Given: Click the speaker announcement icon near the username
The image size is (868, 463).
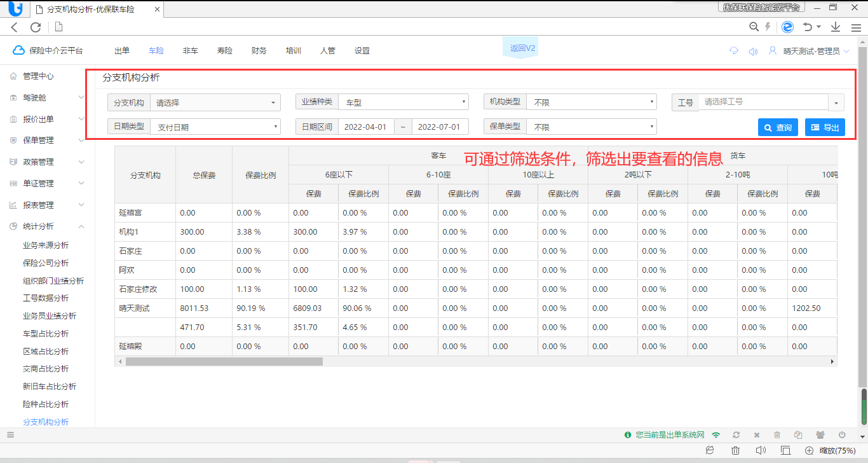Looking at the screenshot, I should (x=753, y=51).
